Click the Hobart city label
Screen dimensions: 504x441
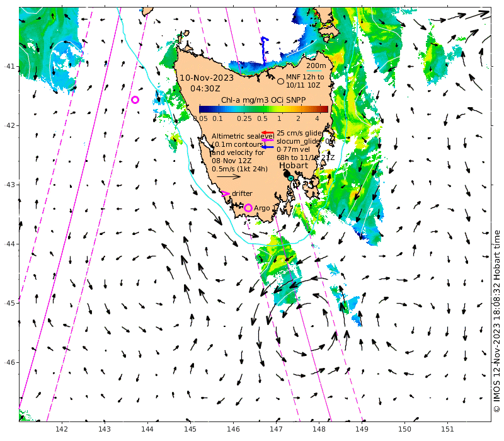coord(294,166)
